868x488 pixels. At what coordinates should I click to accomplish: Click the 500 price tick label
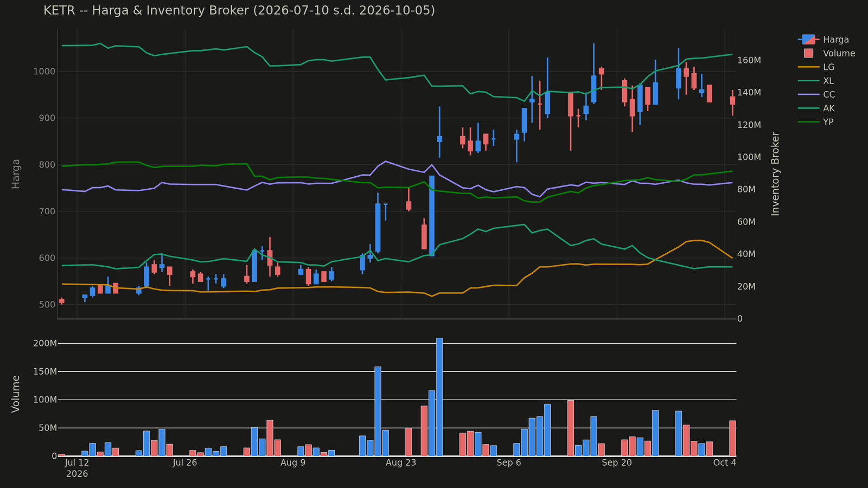46,305
